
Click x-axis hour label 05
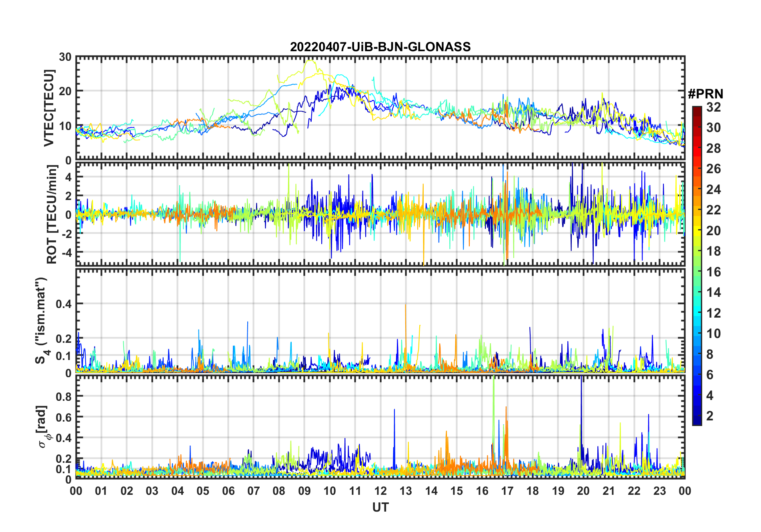tap(203, 491)
